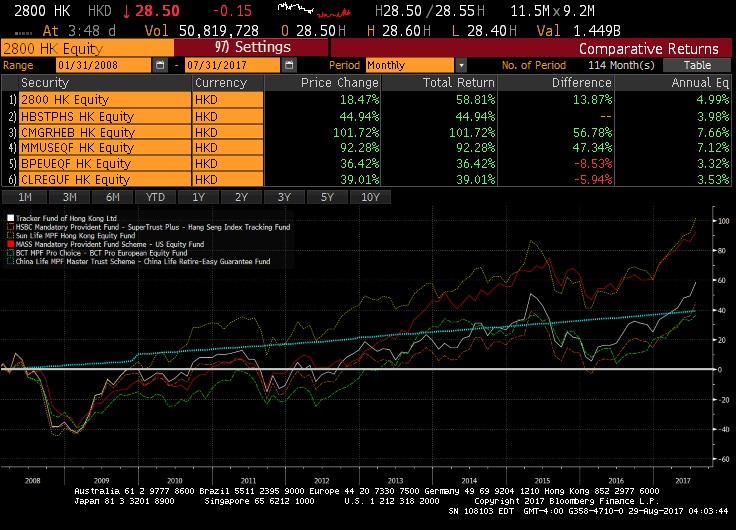Viewport: 736px width, 530px height.
Task: Click the Currency column header
Action: (x=228, y=83)
